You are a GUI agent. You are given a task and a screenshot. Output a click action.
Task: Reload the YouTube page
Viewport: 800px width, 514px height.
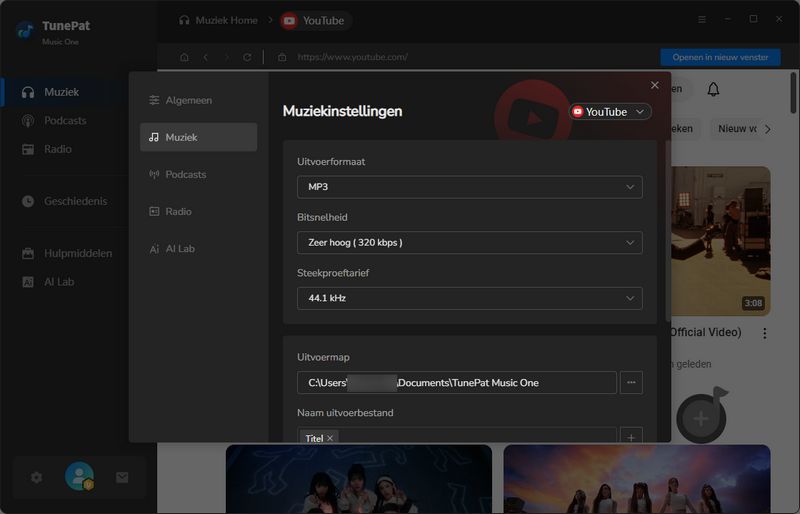pos(247,57)
